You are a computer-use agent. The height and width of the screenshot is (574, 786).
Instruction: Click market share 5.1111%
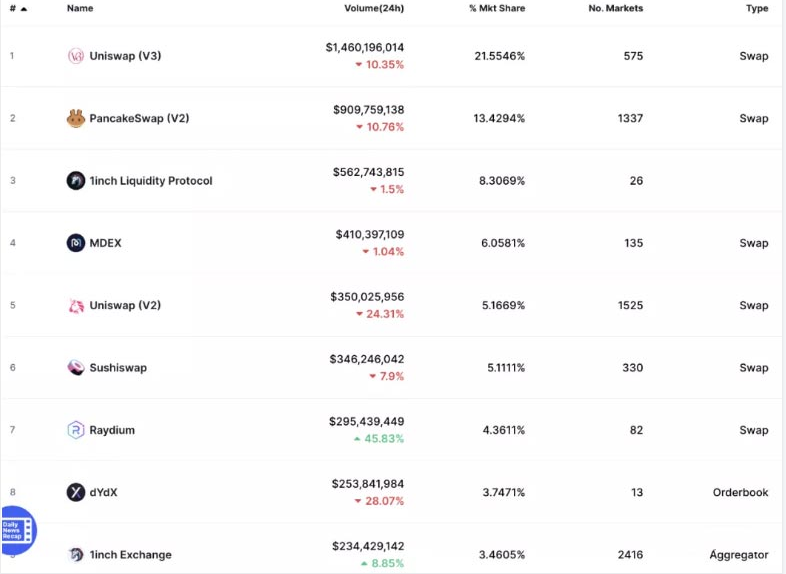506,367
